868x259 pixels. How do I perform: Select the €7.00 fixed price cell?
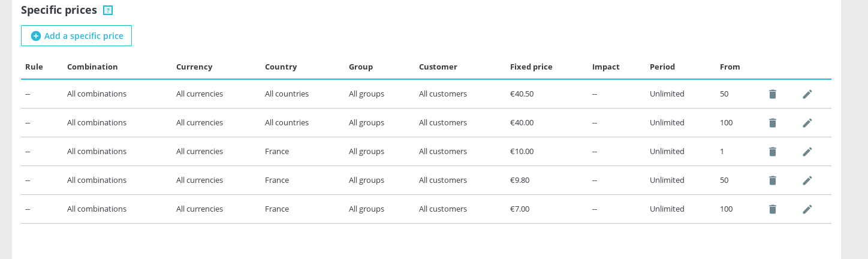click(520, 209)
